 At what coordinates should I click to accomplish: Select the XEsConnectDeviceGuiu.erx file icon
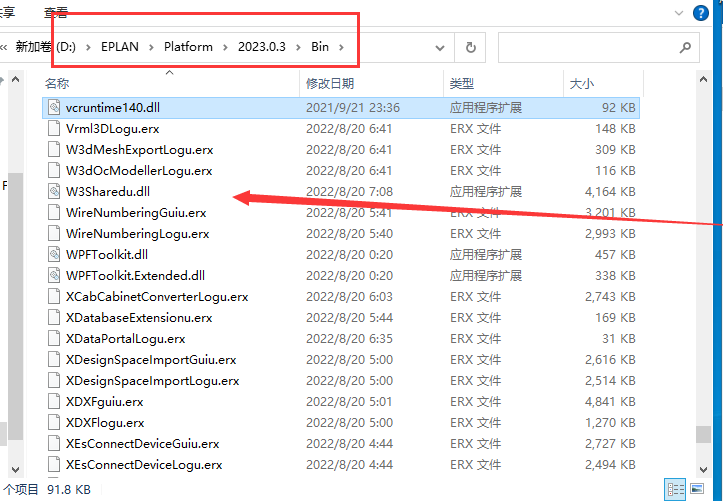54,443
